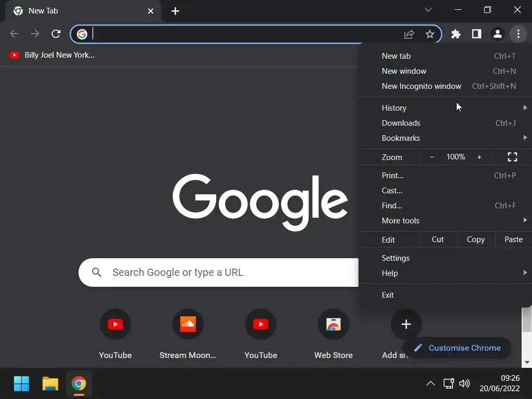Image resolution: width=532 pixels, height=399 pixels.
Task: Open Settings from the menu
Action: pyautogui.click(x=445, y=258)
